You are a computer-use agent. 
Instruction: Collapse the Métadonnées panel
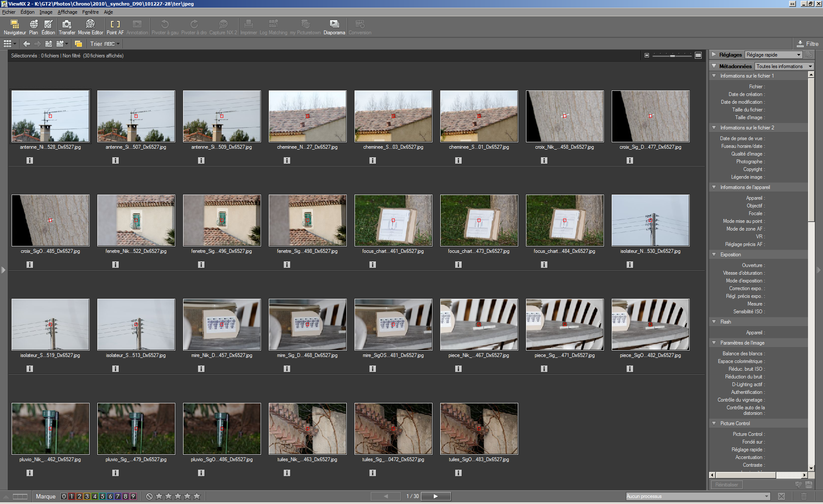[x=714, y=66]
